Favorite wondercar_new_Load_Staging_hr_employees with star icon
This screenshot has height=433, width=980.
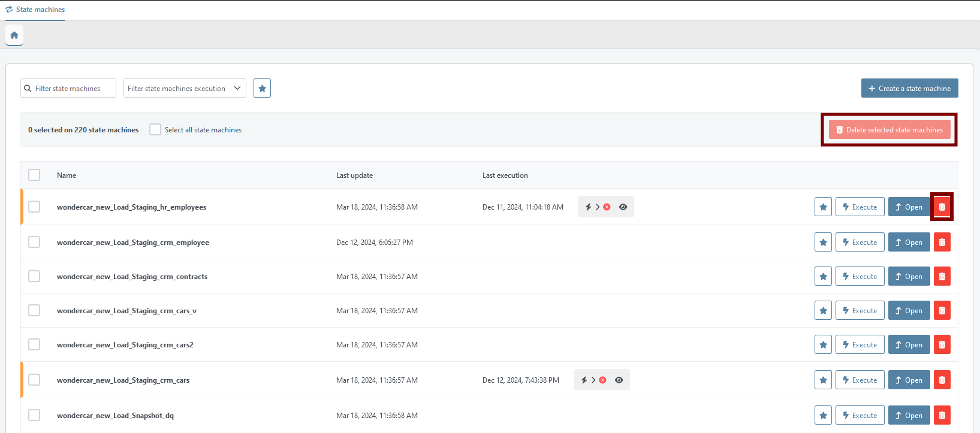(x=823, y=207)
